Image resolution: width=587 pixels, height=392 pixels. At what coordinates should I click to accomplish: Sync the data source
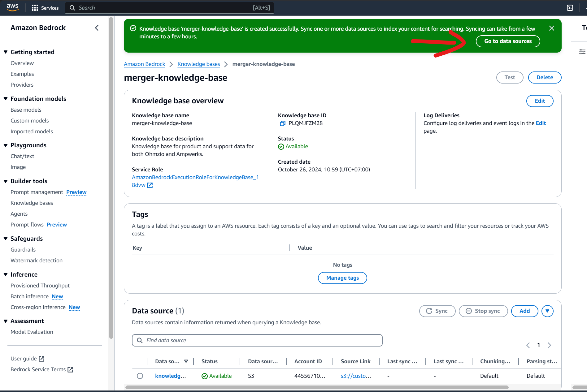click(437, 311)
